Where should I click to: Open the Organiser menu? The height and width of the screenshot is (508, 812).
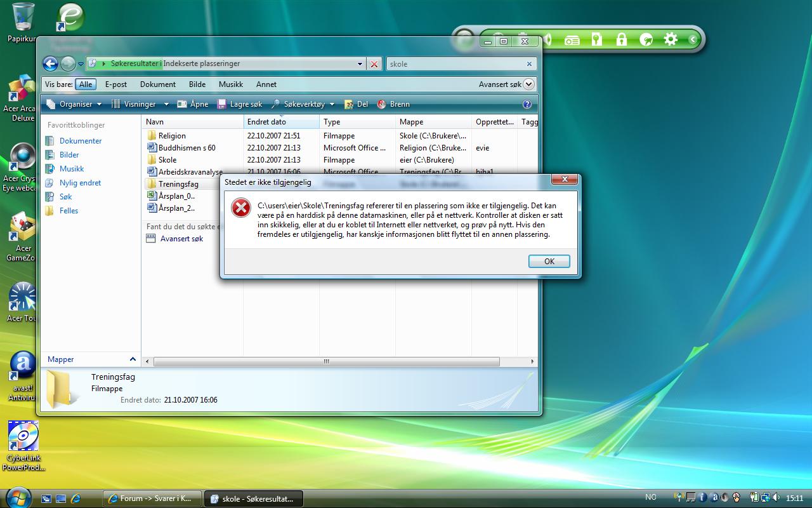point(73,104)
